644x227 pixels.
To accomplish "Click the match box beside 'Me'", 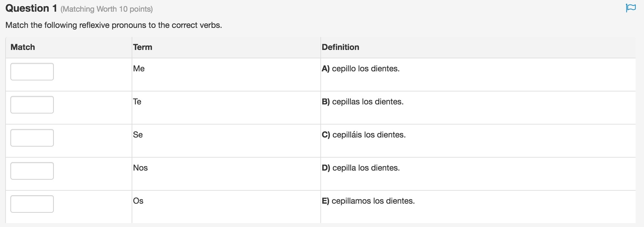I will click(32, 72).
